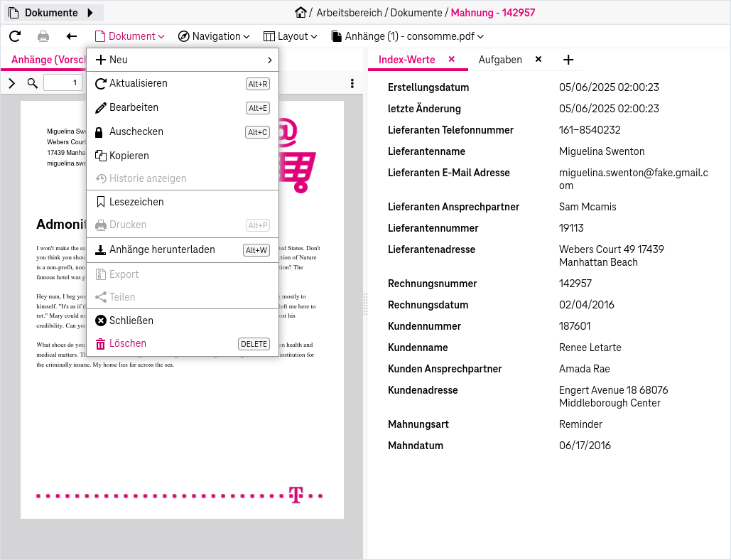This screenshot has width=731, height=560.
Task: Click the Kunden Ansprechpartner value Amada Rae
Action: [x=585, y=369]
